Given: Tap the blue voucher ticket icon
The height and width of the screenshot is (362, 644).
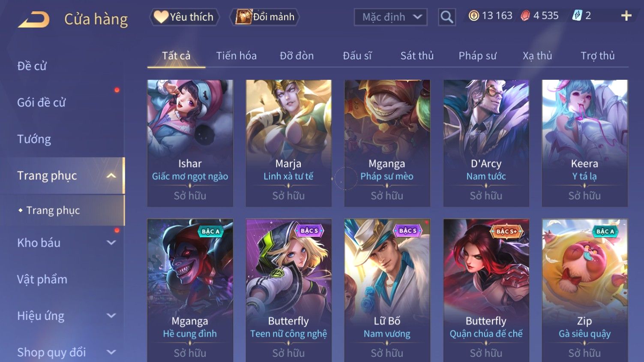Looking at the screenshot, I should [577, 16].
